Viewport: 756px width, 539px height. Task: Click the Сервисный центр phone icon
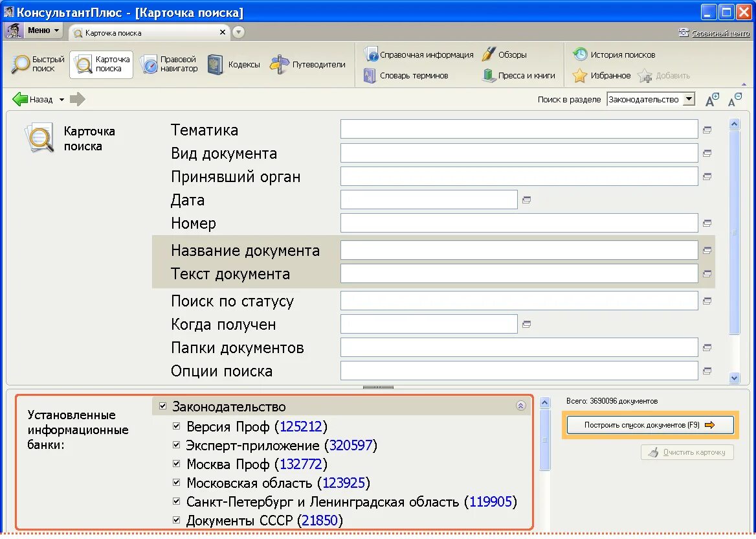[x=684, y=32]
